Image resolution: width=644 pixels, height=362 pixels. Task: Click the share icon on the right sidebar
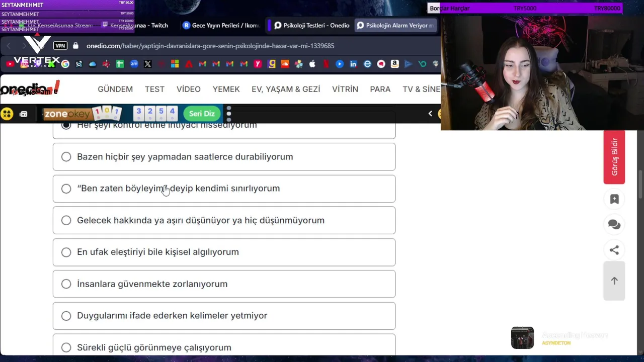pyautogui.click(x=614, y=250)
